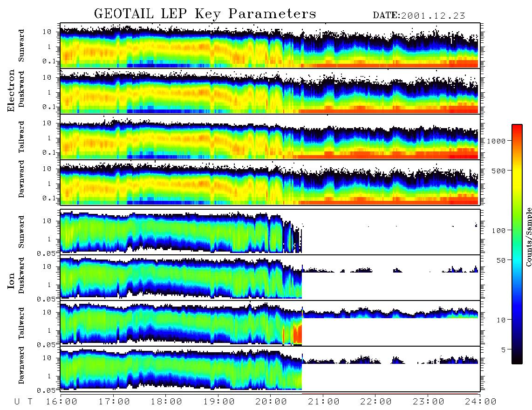Click the Electron Sunward spectrogram panel
532x410 pixels.
click(x=270, y=46)
